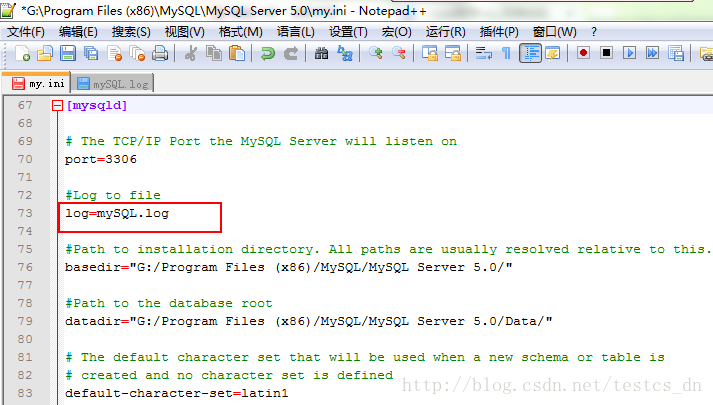Viewport: 713px width, 405px height.
Task: Click the Cut scissors icon
Action: click(191, 53)
